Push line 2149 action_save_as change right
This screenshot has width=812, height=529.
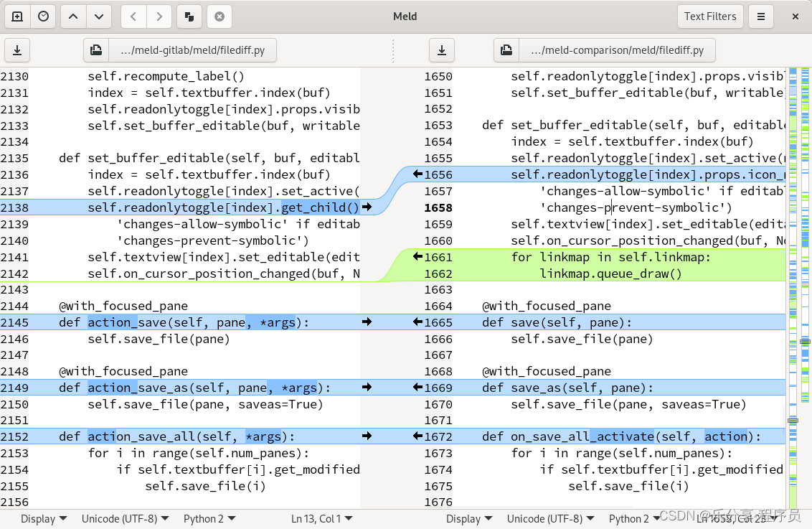point(367,388)
